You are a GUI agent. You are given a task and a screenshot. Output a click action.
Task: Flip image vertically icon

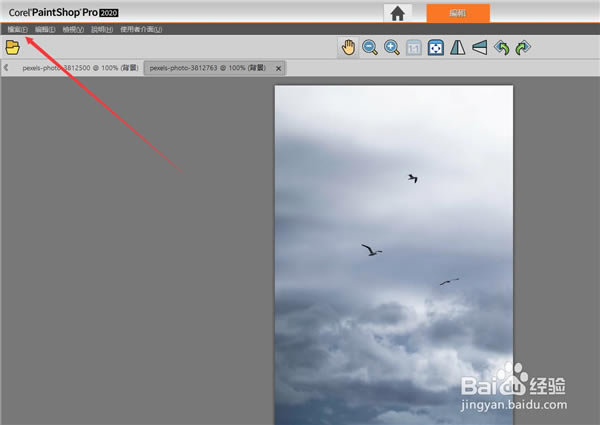tap(479, 48)
